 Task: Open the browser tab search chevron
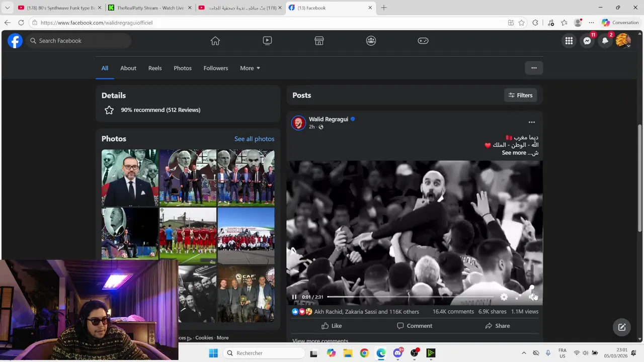7,8
